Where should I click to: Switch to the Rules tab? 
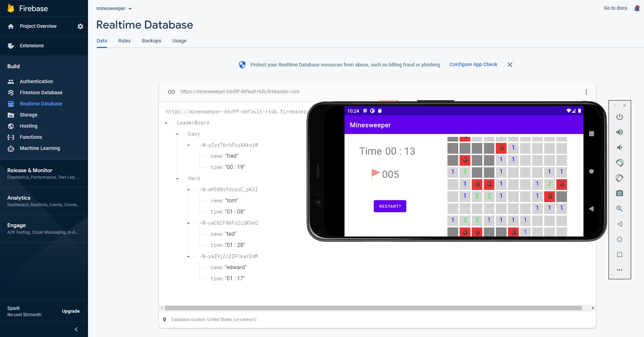(125, 41)
